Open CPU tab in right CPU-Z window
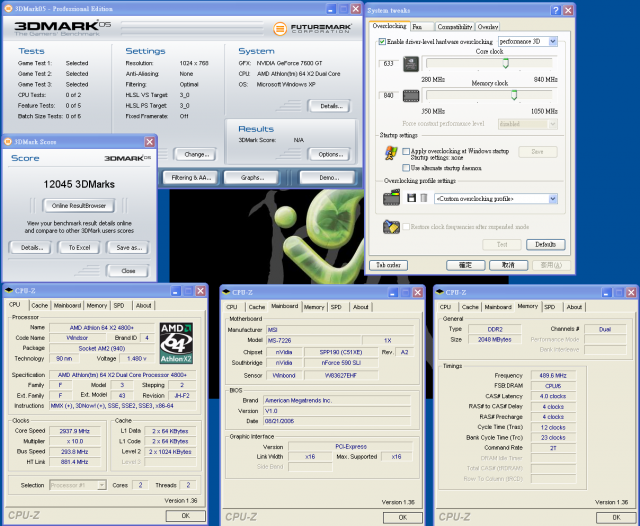 click(445, 307)
